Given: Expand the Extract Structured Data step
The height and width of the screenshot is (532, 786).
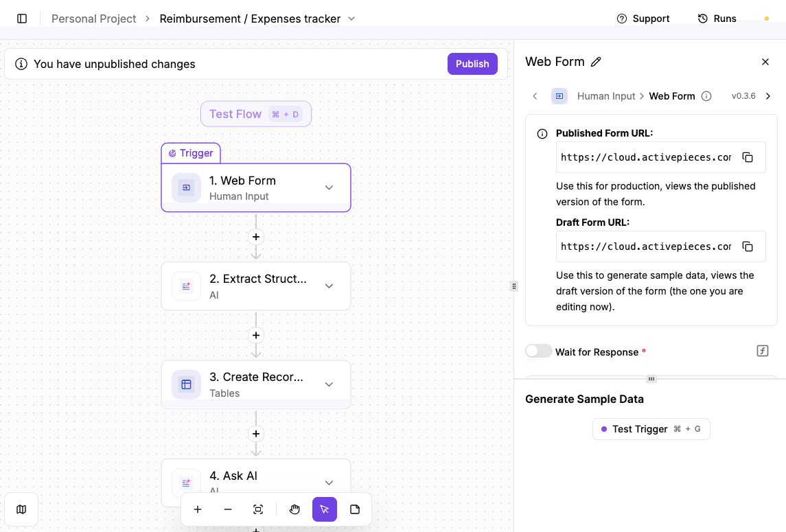Looking at the screenshot, I should tap(329, 286).
